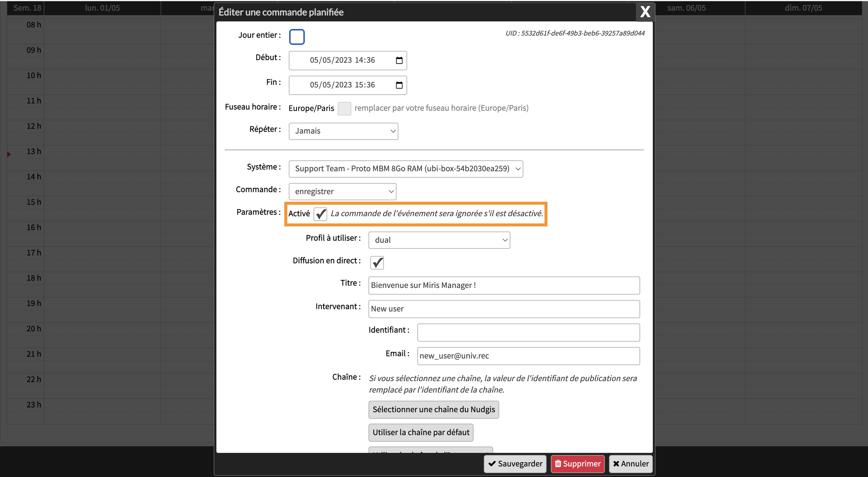
Task: Click the 23 h row label in calendar
Action: pos(34,404)
